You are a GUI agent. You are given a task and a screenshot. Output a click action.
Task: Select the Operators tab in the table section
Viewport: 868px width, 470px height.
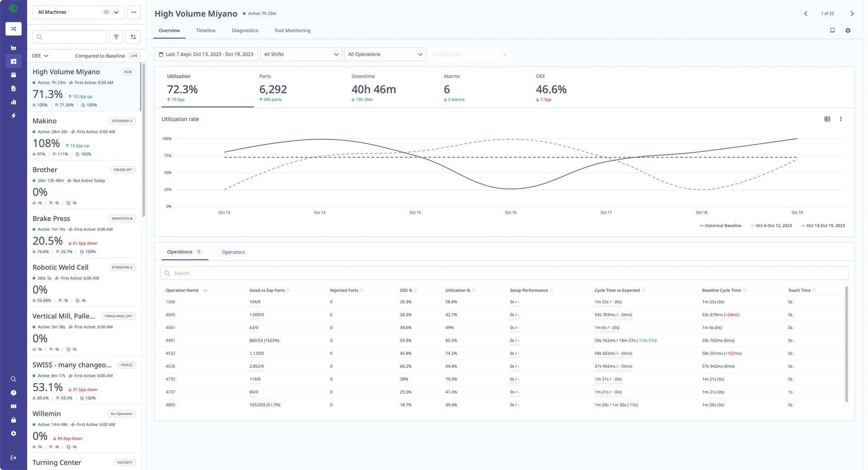click(x=233, y=252)
